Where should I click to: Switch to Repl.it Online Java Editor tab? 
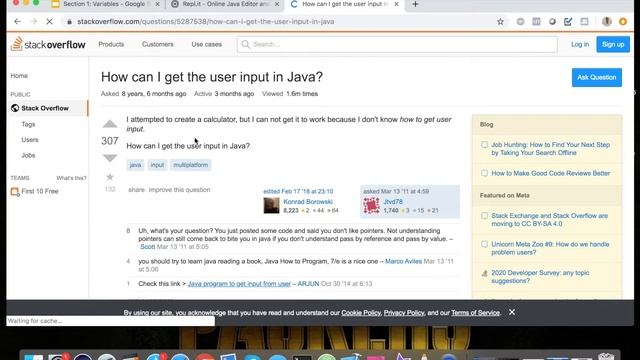click(226, 4)
